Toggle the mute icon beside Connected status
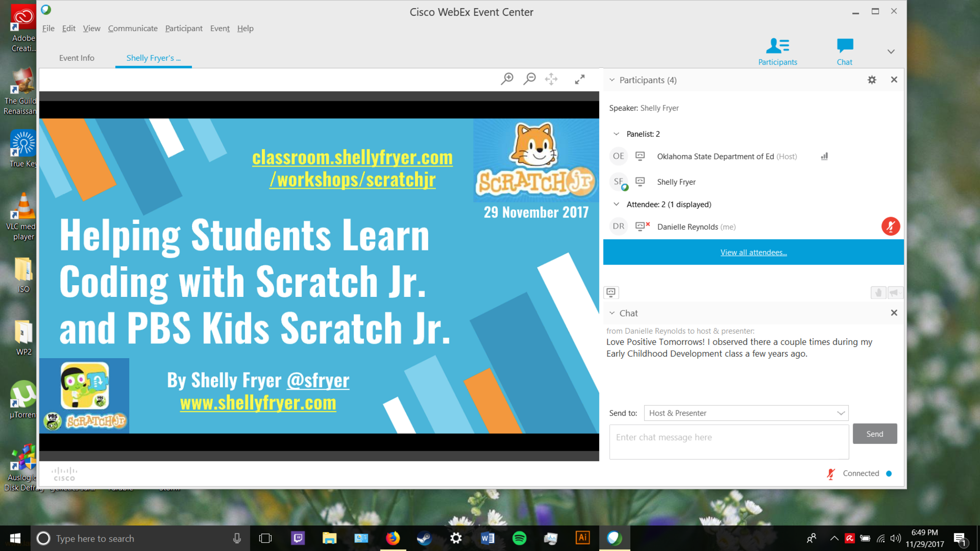Screen dimensions: 980x551 (x=831, y=474)
